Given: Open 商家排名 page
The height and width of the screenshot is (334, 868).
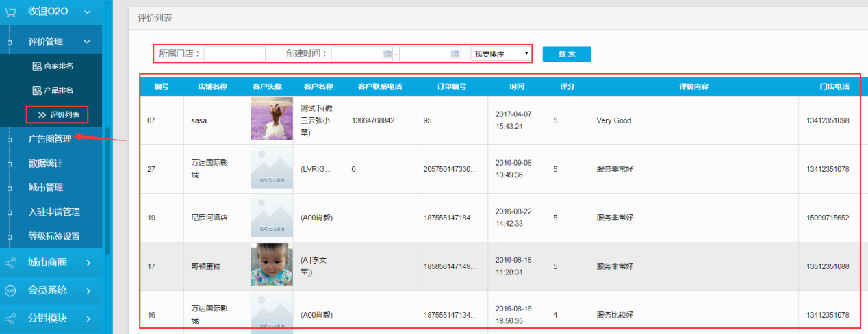Looking at the screenshot, I should (59, 66).
